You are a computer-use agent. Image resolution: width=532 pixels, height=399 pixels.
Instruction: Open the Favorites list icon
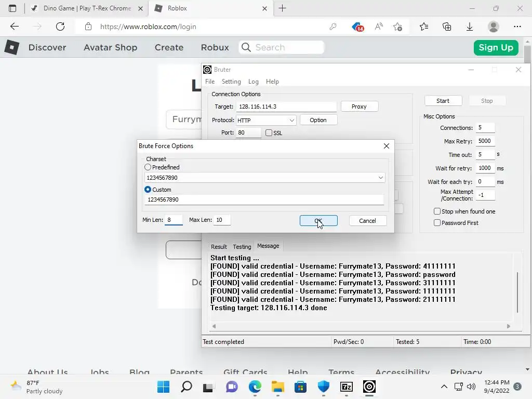coord(424,26)
